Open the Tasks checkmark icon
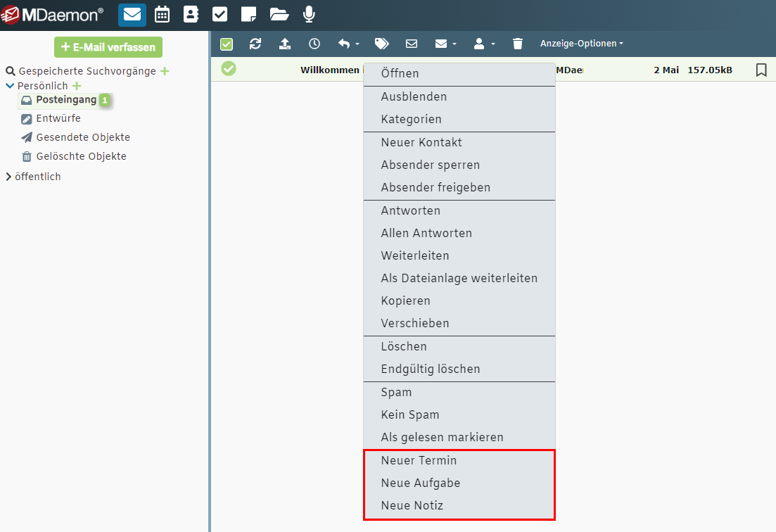The width and height of the screenshot is (776, 532). [220, 14]
